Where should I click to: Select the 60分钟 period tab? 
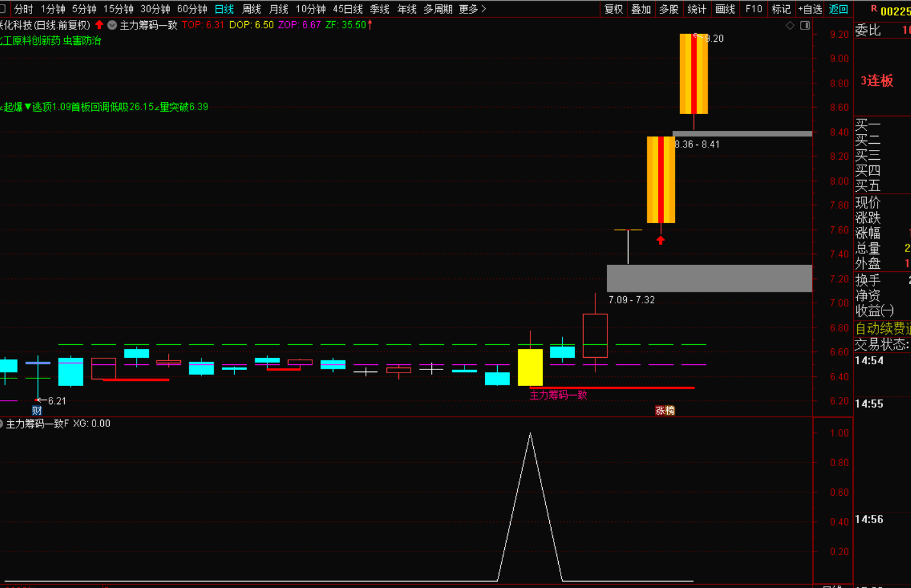(x=192, y=9)
